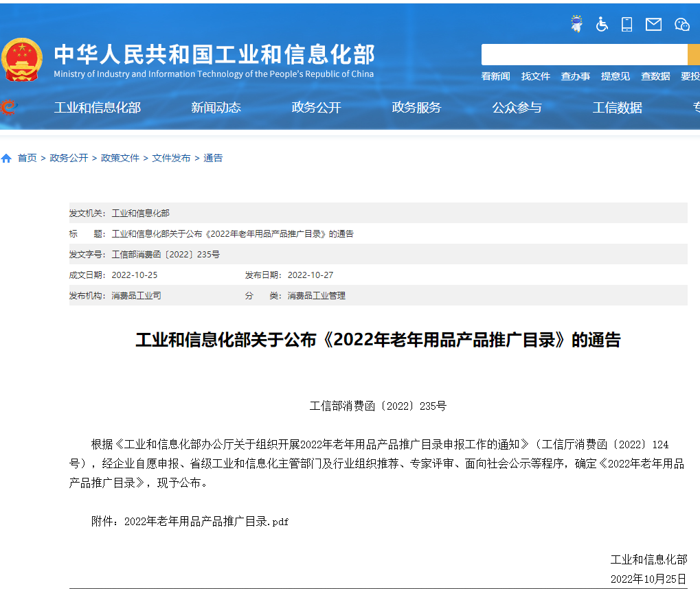Click the robot assistant icon

[576, 23]
